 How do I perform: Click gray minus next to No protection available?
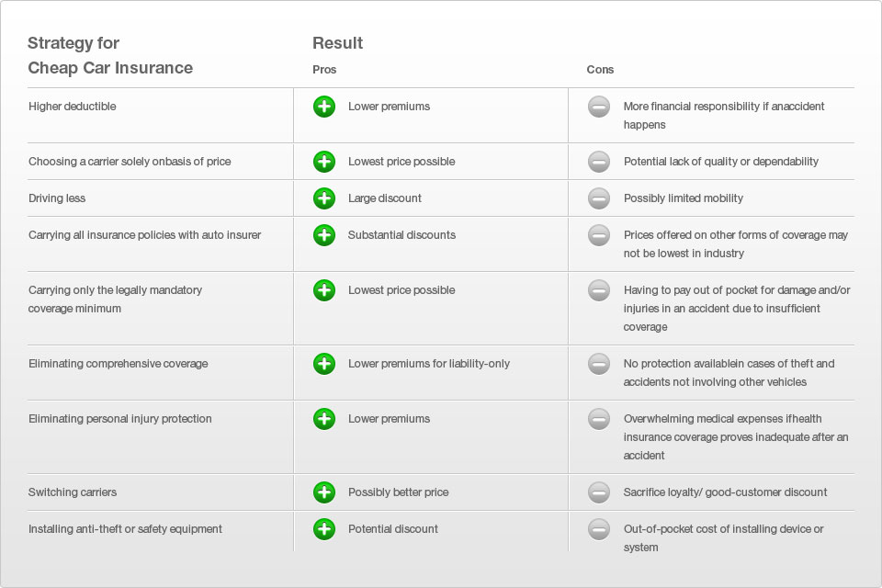(599, 364)
